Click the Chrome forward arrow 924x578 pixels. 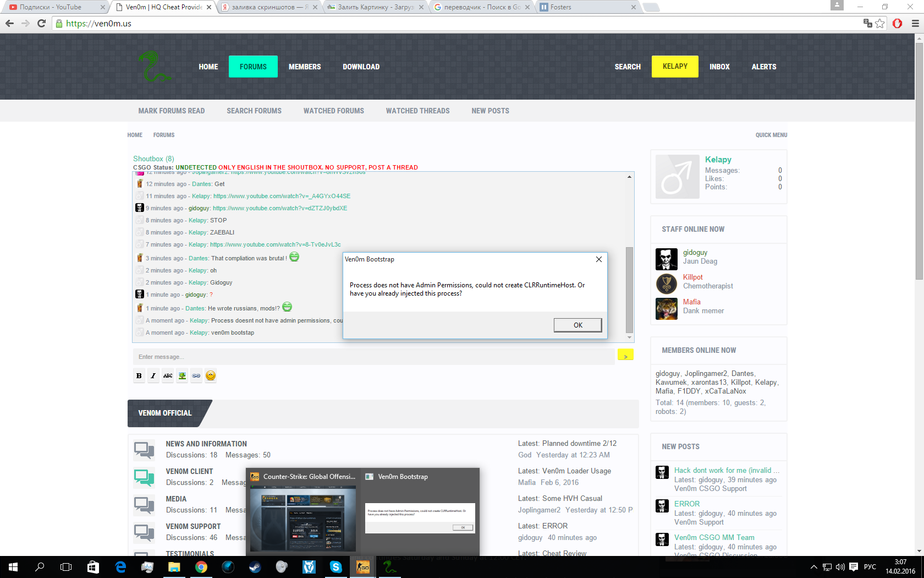(25, 24)
